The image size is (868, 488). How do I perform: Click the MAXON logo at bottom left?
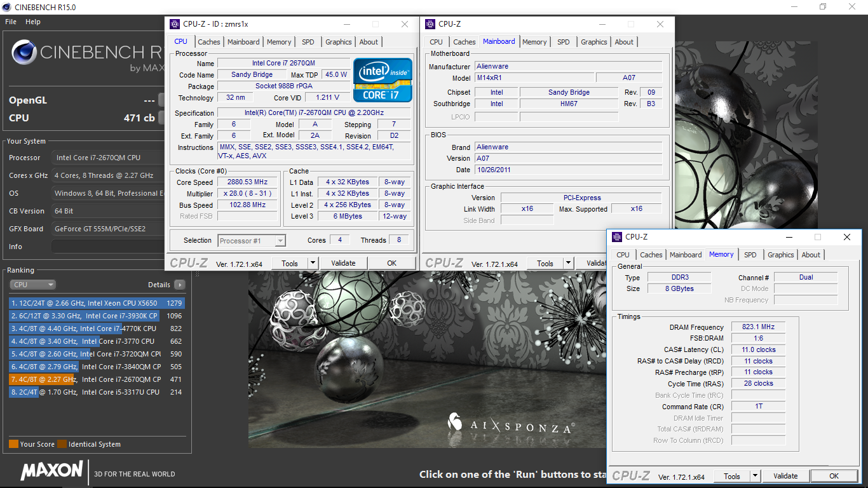(51, 471)
